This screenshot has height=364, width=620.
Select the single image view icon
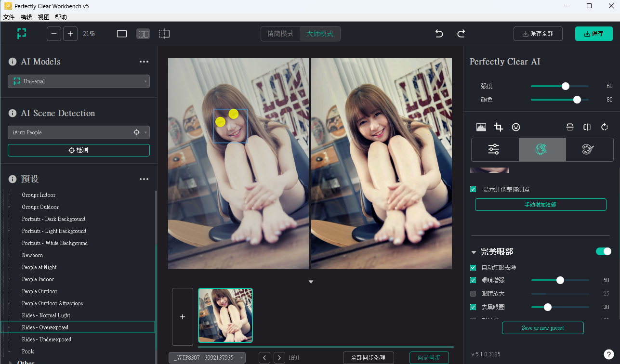click(122, 34)
